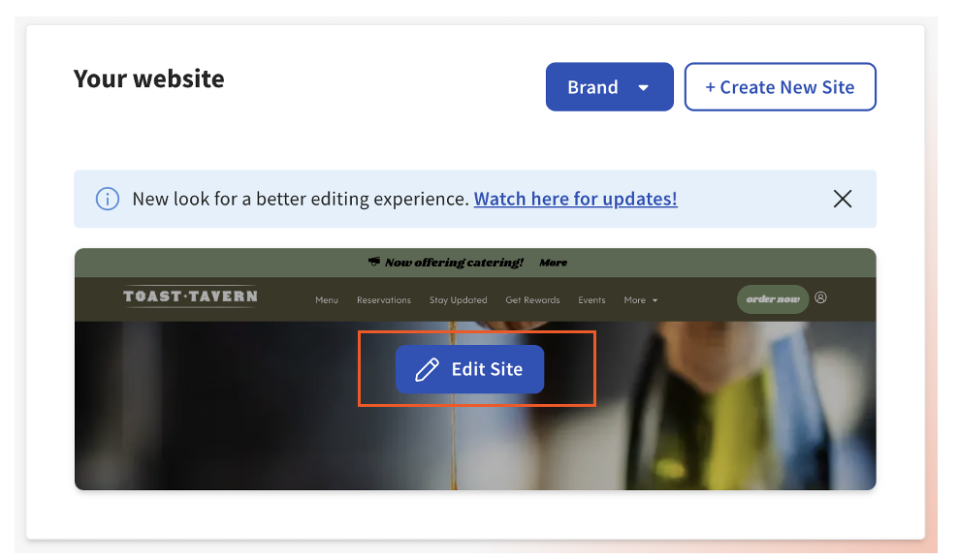Expand the More dropdown in the site navigation

pyautogui.click(x=640, y=299)
